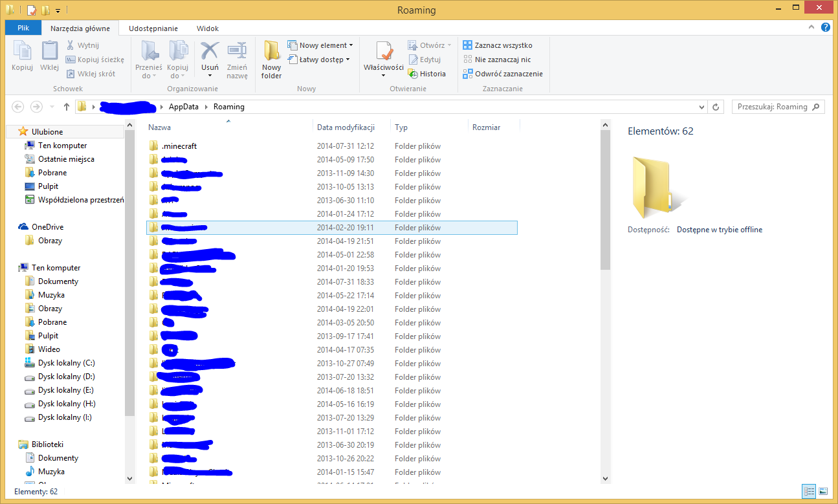Open the address bar history dropdown

[x=702, y=107]
